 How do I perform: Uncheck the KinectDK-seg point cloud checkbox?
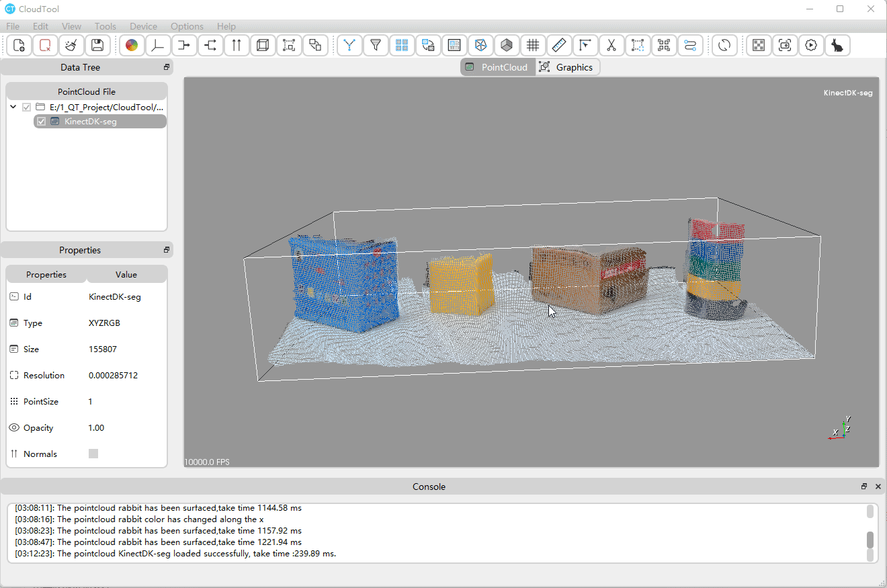click(x=42, y=122)
